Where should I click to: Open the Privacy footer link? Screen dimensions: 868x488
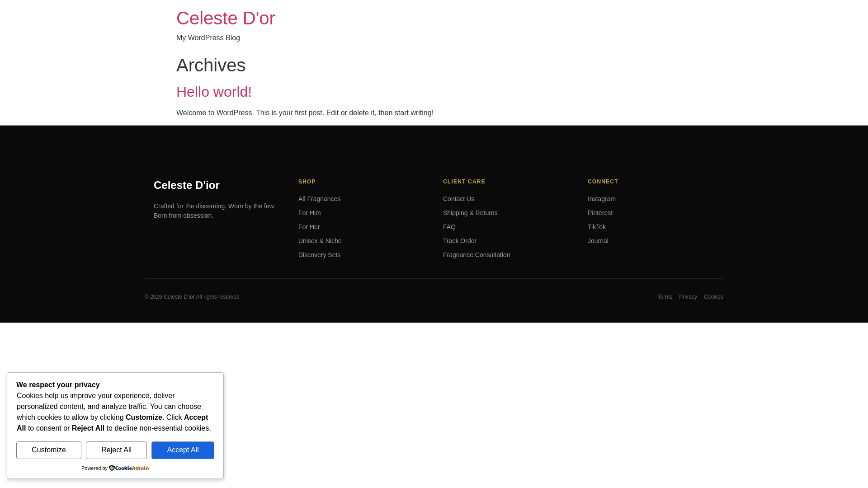pyautogui.click(x=688, y=297)
